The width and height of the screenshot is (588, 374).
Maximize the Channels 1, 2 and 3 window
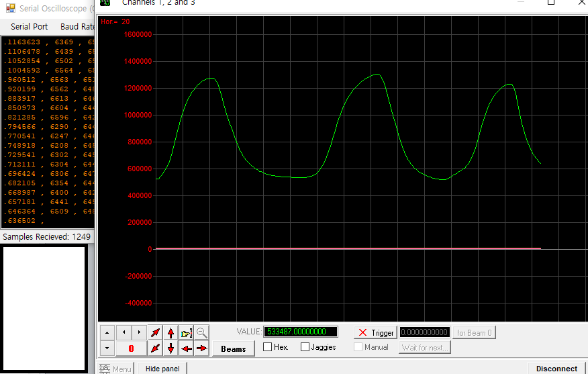pyautogui.click(x=551, y=2)
